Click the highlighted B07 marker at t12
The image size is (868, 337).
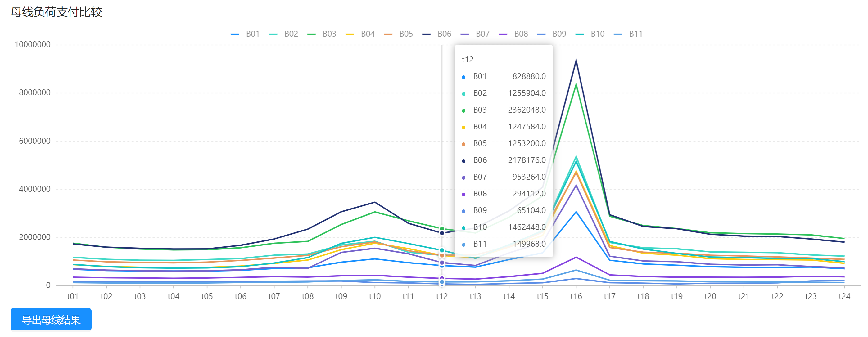tap(442, 263)
